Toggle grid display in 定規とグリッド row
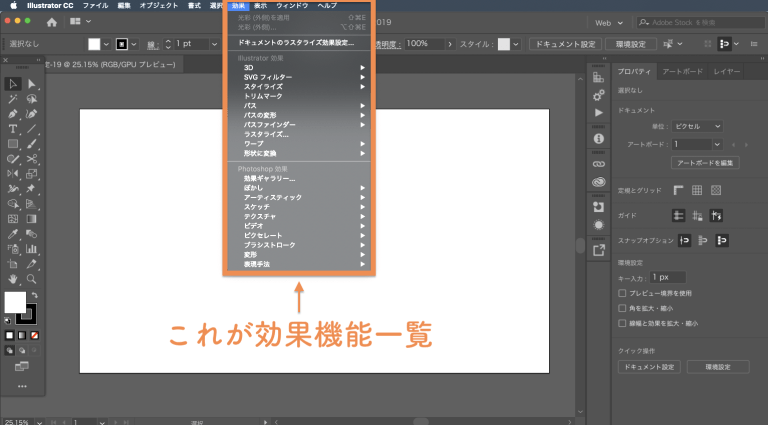Screen dimensions: 768x425 (x=697, y=190)
